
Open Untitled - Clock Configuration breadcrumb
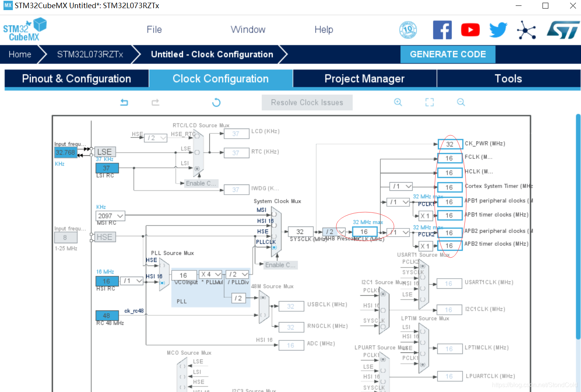[x=212, y=54]
